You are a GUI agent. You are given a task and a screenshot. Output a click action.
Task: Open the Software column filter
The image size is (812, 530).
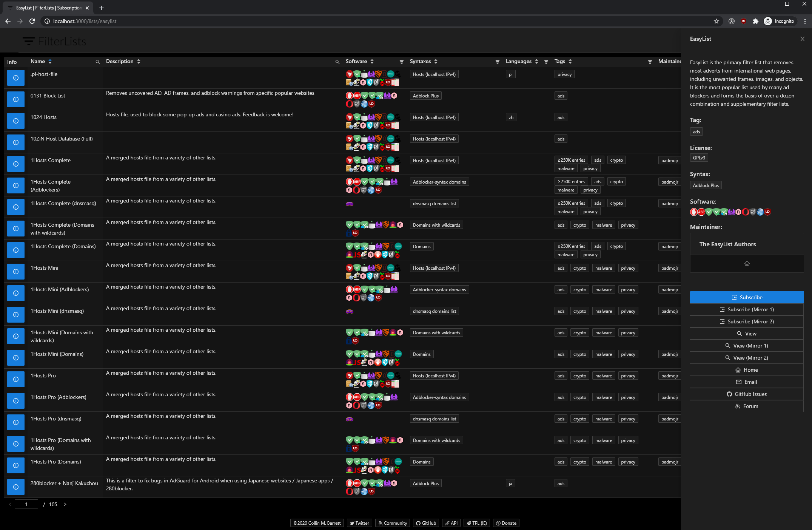click(x=401, y=62)
